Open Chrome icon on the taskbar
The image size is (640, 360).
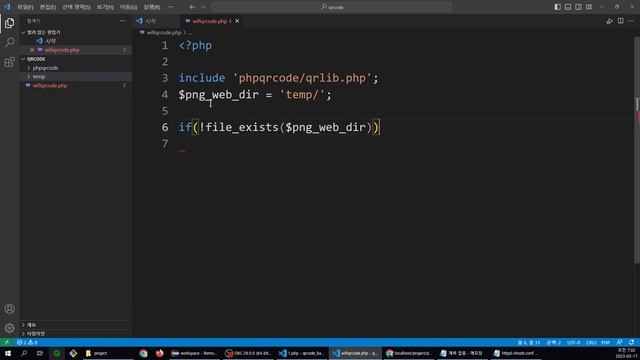(143, 353)
